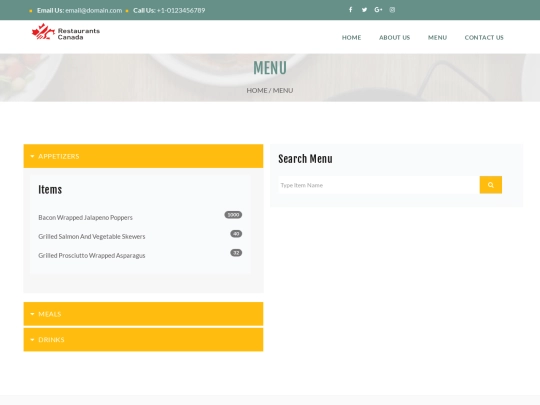The width and height of the screenshot is (540, 405).
Task: Click the 40 badge for Salmon Skewers
Action: [236, 234]
